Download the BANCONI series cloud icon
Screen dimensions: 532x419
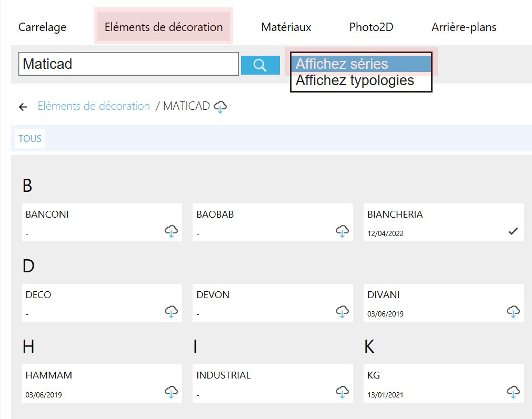(172, 231)
